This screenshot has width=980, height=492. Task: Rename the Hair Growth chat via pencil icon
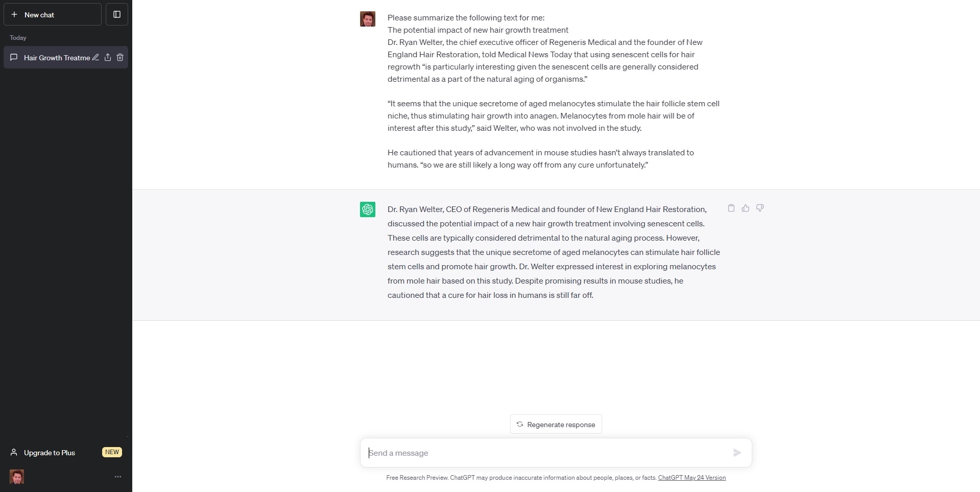pos(95,57)
